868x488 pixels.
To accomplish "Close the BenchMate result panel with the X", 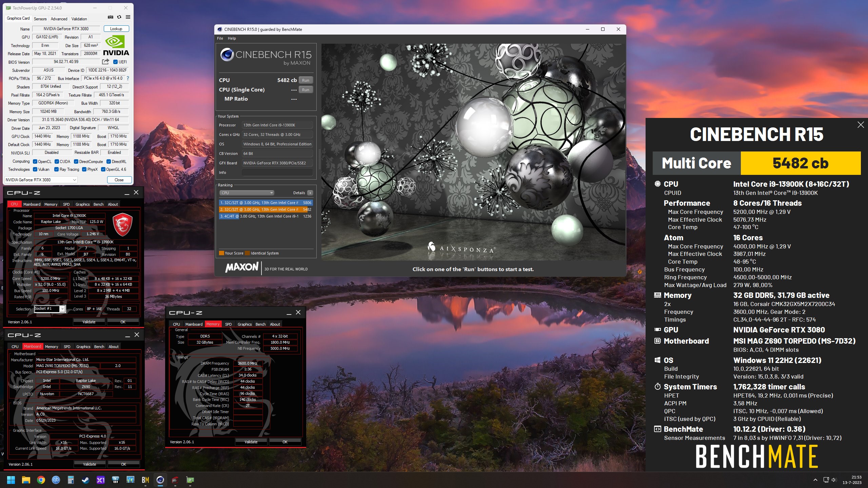I will click(x=861, y=125).
